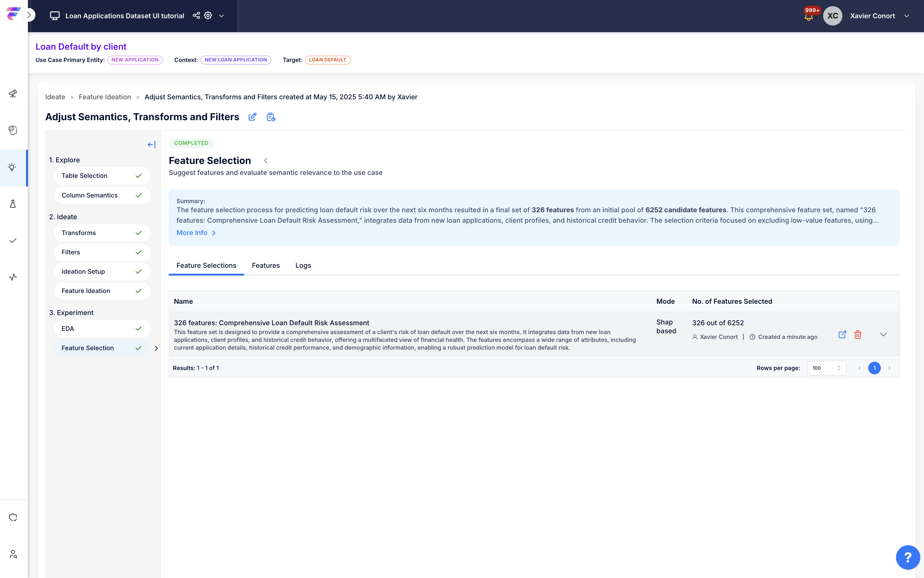Open the EDA step

[x=102, y=329]
